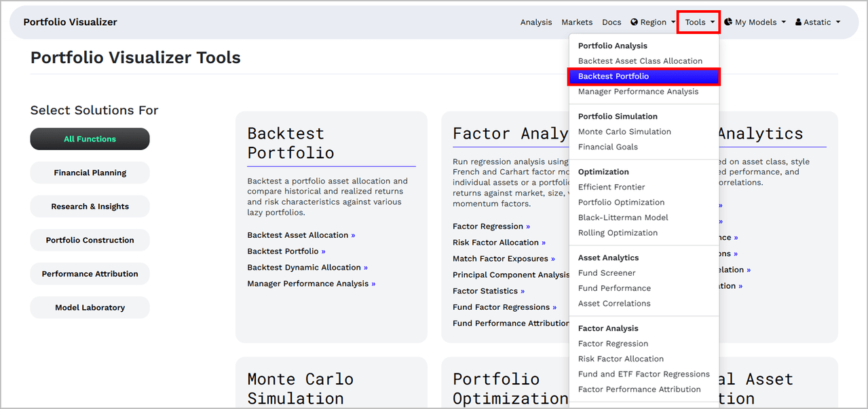Filter by Research & Insights

coord(90,207)
